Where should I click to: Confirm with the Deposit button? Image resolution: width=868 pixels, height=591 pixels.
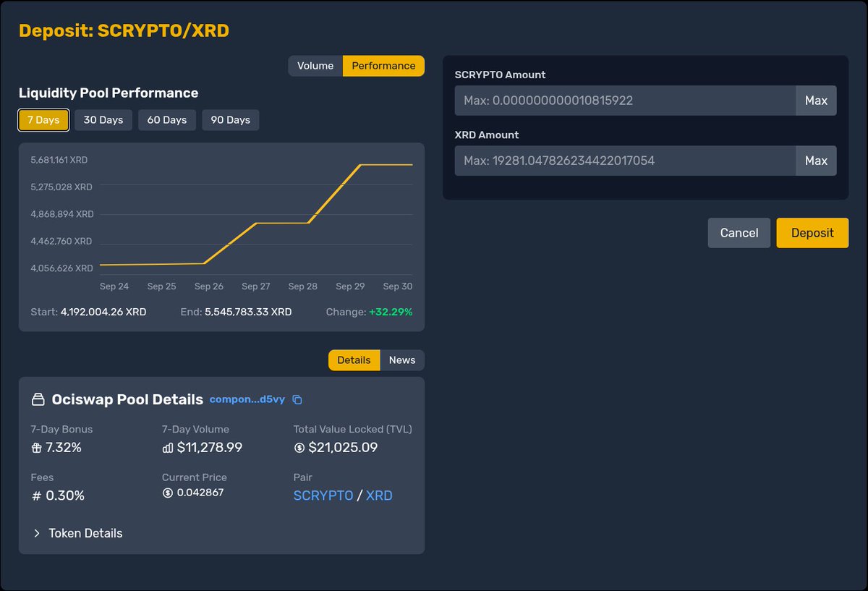(812, 233)
